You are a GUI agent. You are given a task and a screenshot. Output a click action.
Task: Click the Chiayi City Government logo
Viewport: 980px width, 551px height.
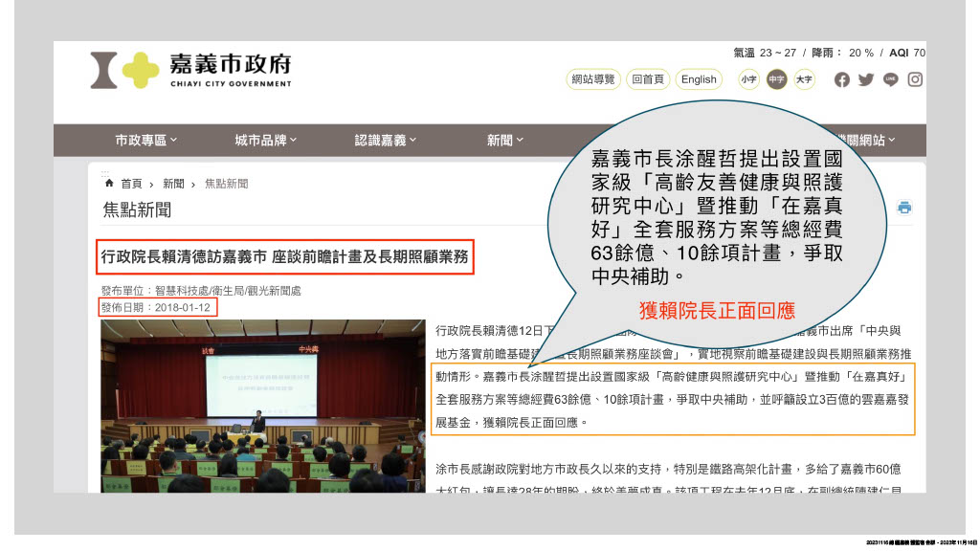point(191,70)
